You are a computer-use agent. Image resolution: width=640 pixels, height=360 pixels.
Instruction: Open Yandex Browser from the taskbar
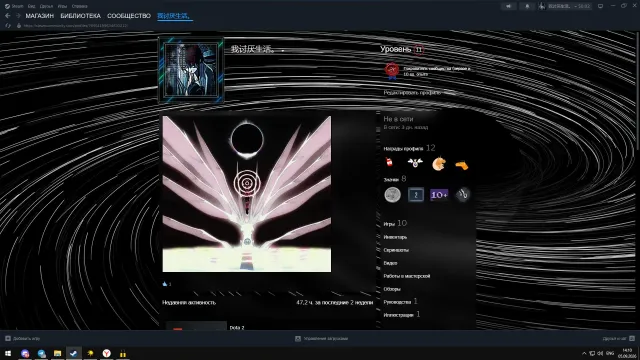coord(107,353)
